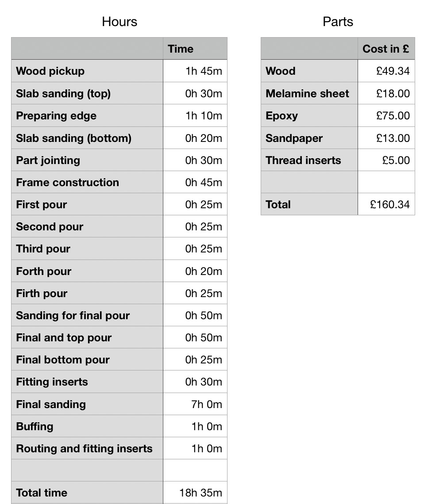The image size is (424, 504).
Task: Select the Hours table title
Action: click(119, 22)
